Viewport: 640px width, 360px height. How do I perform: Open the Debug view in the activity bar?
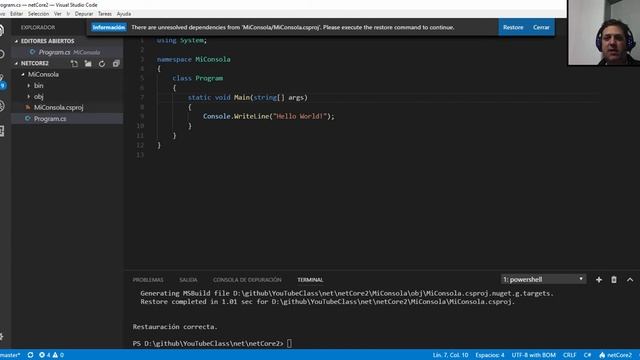(2, 106)
